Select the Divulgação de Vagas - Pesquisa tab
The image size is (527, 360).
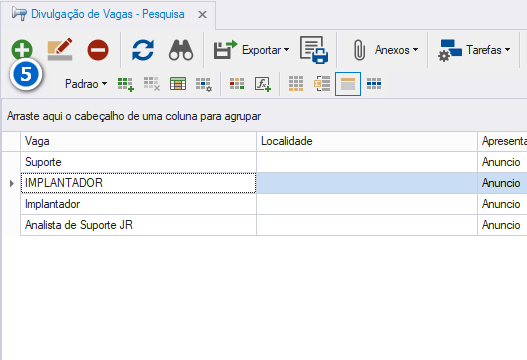108,14
